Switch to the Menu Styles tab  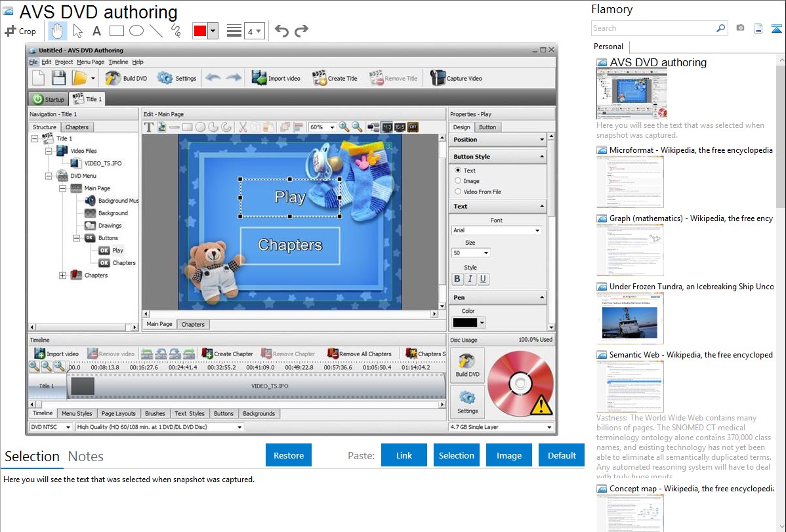(77, 414)
